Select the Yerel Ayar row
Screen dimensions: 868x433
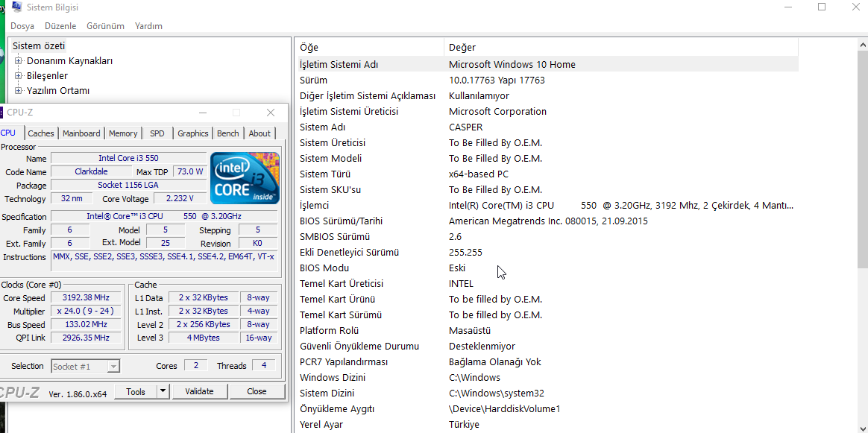[548, 425]
